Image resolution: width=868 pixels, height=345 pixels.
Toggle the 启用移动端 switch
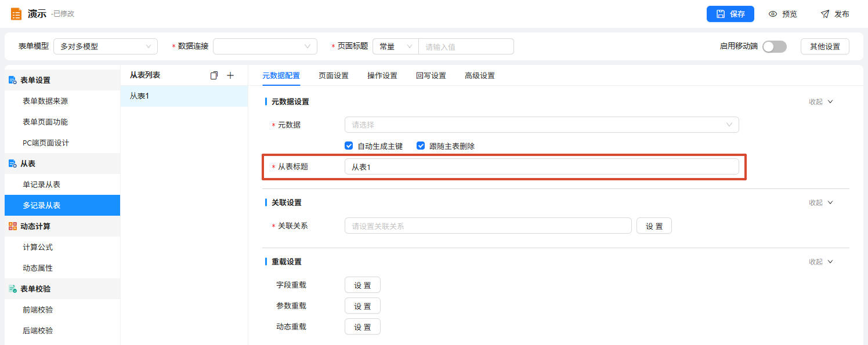point(775,46)
